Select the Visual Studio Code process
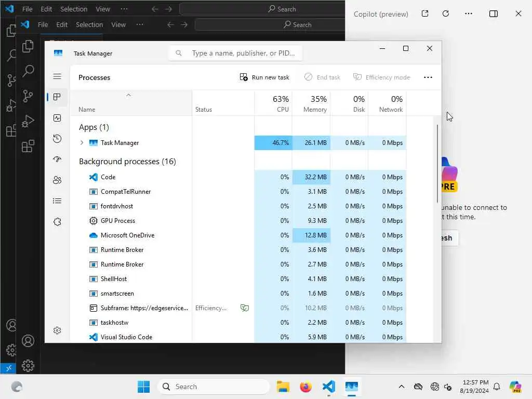532x399 pixels. coord(238,337)
